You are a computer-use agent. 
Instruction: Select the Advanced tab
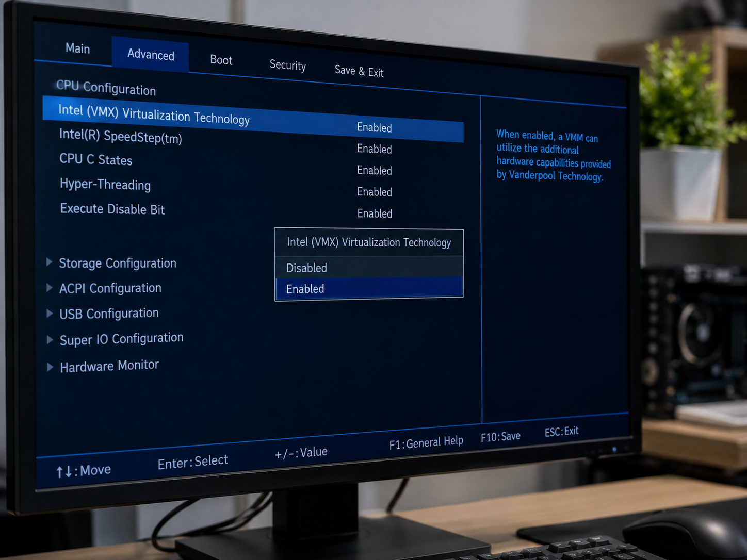[x=150, y=54]
